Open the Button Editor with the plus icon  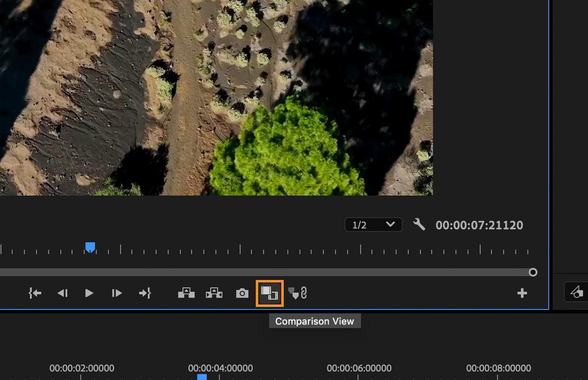(522, 293)
